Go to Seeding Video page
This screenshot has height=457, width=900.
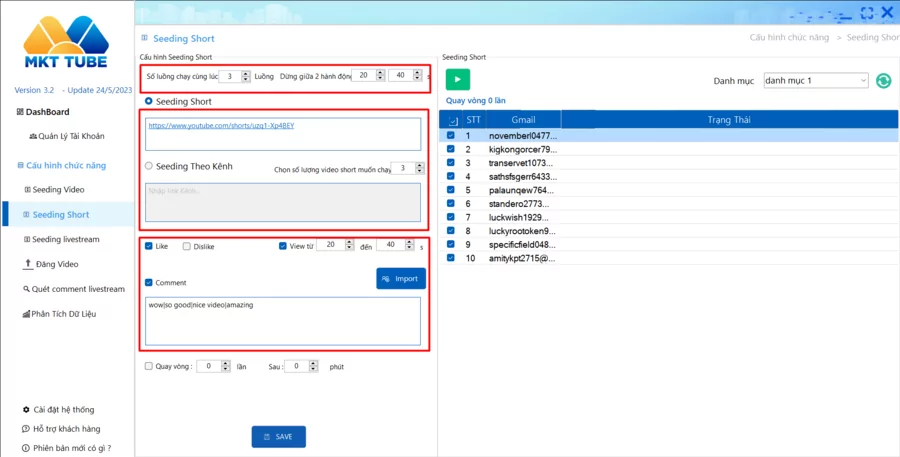(55, 189)
